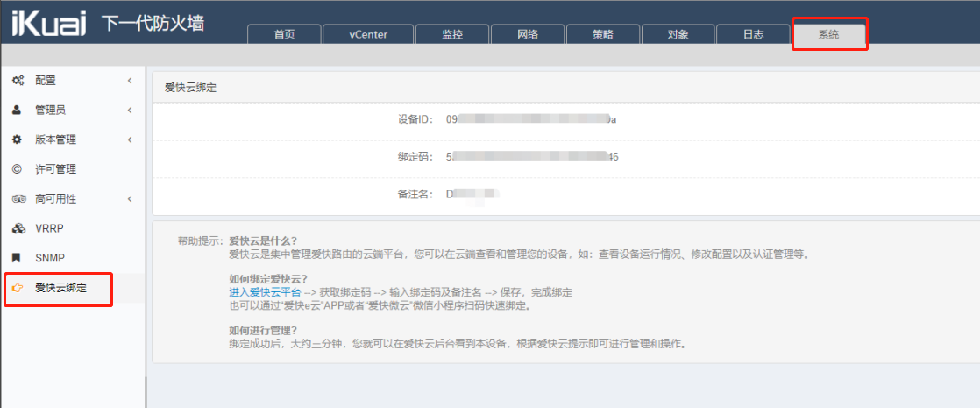980x408 pixels.
Task: Click the bookmark icon beside SNMP
Action: tap(17, 258)
